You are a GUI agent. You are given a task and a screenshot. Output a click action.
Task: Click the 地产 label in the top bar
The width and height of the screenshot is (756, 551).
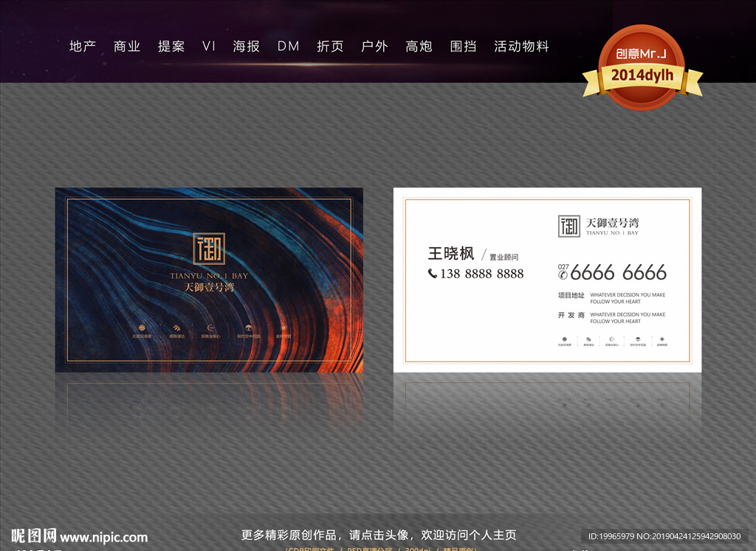coord(83,46)
